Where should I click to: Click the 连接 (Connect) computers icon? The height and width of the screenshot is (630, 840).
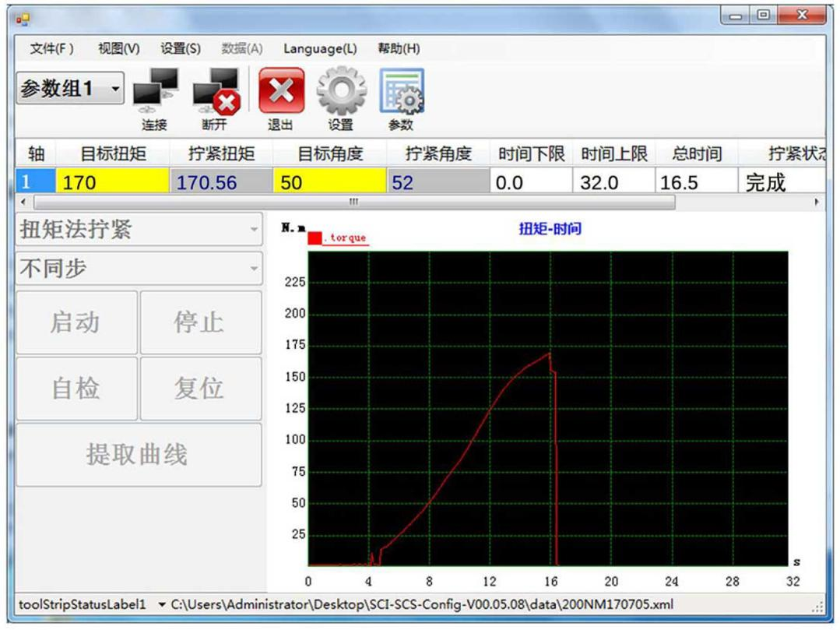tap(155, 93)
